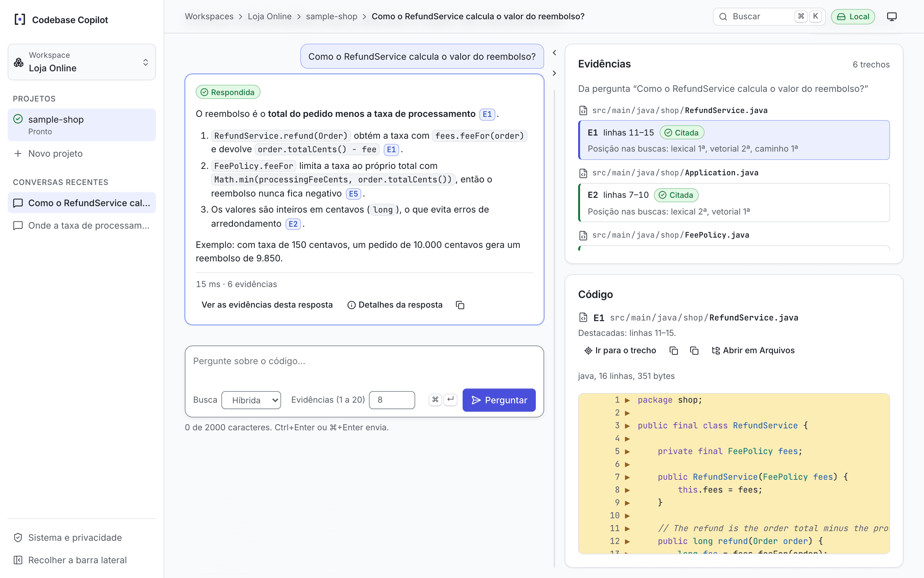The image size is (924, 578).
Task: Open the Workspace Loja Online selector
Action: point(82,62)
